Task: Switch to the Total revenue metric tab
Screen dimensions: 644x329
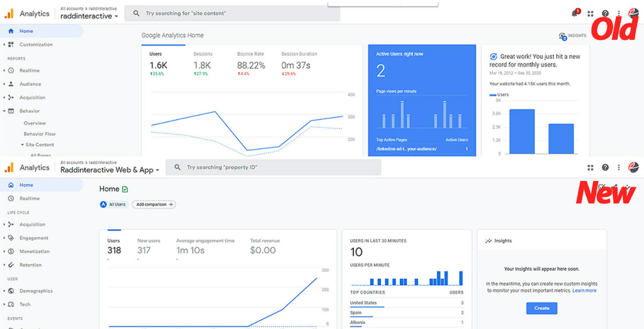Action: pyautogui.click(x=265, y=248)
